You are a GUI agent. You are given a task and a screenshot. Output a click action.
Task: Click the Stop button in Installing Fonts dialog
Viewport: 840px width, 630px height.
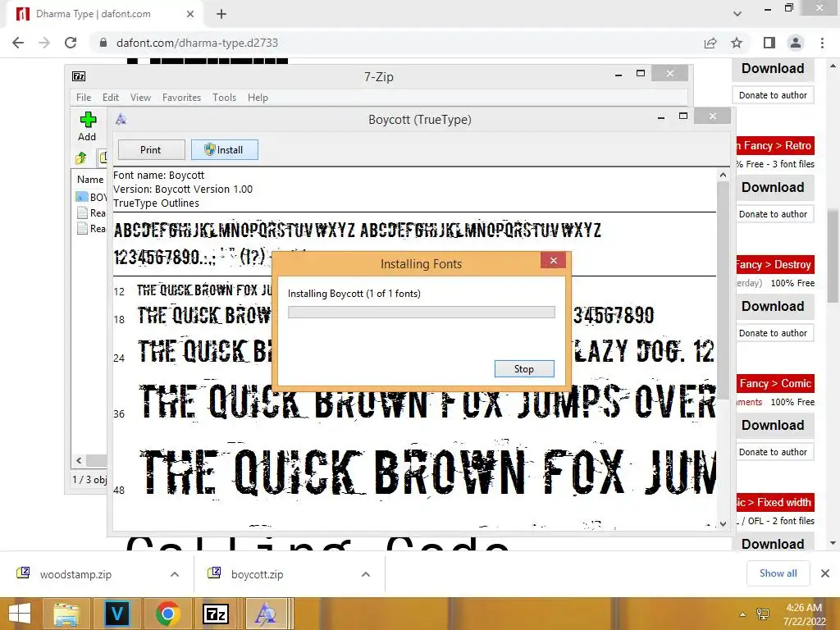524,368
